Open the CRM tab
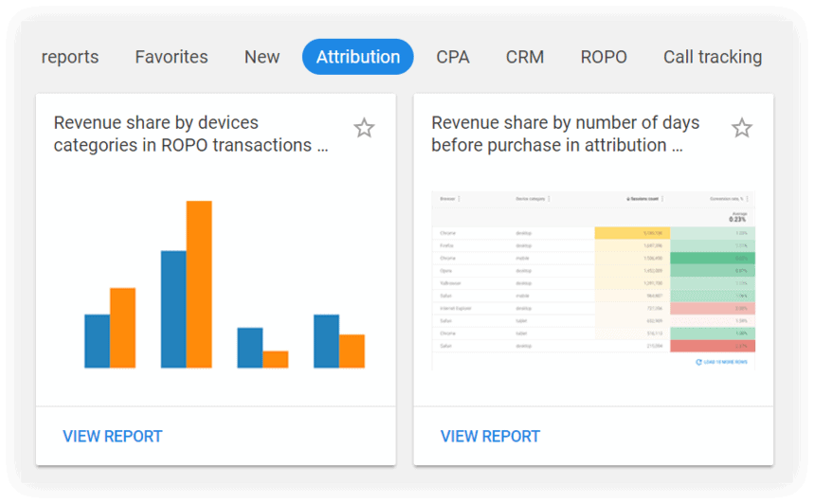The width and height of the screenshot is (814, 504). click(x=525, y=57)
